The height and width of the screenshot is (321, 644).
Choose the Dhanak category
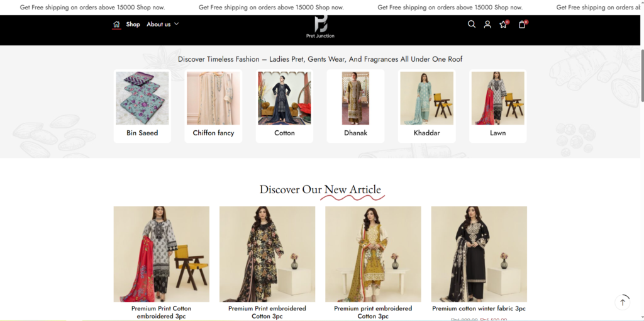click(x=355, y=106)
